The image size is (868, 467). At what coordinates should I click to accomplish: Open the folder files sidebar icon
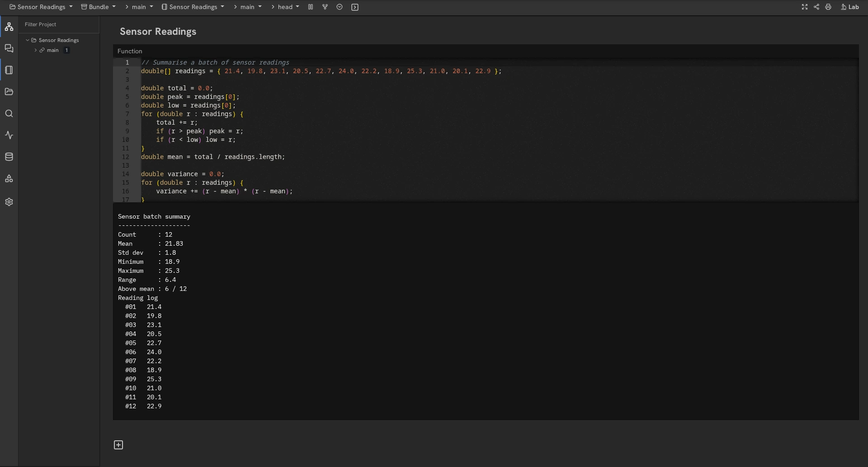click(x=9, y=92)
